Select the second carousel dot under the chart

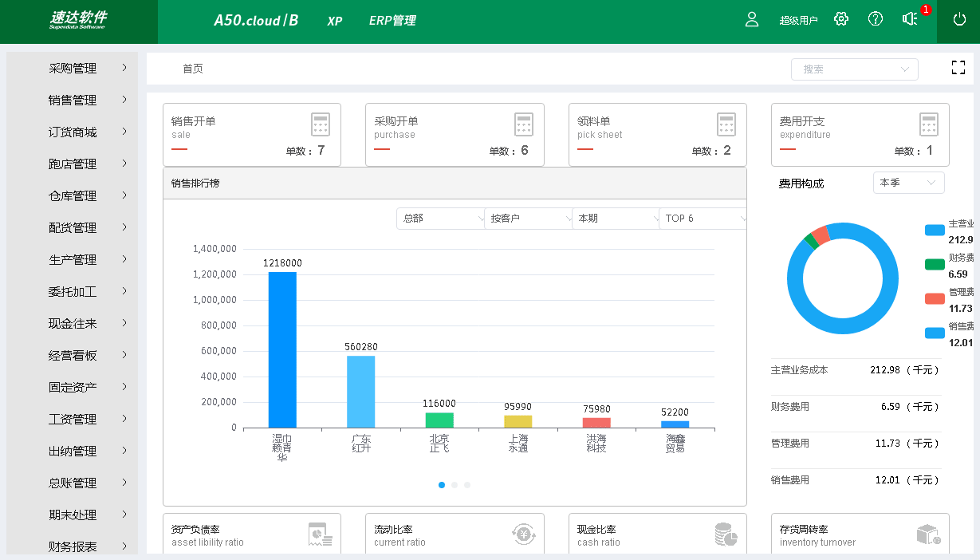point(455,484)
